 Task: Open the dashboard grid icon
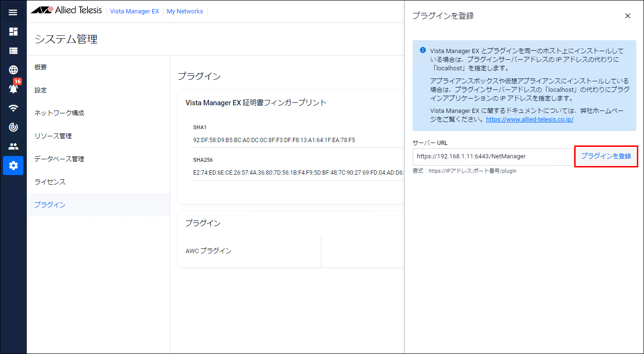(x=13, y=32)
